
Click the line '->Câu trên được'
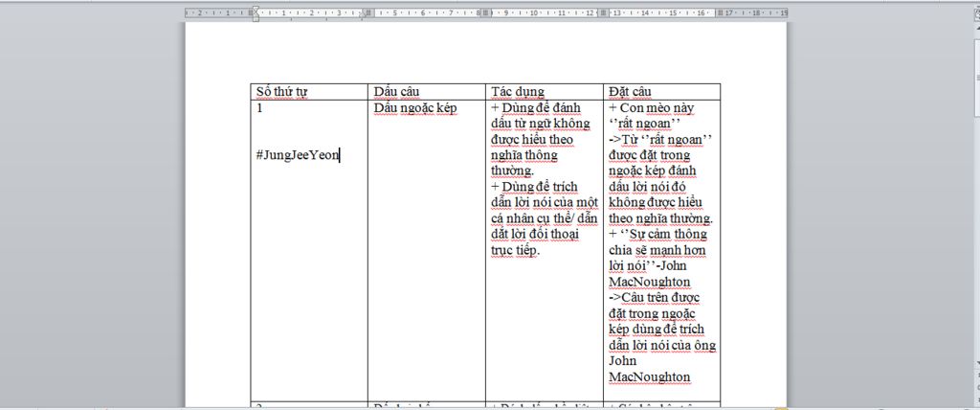coord(655,297)
